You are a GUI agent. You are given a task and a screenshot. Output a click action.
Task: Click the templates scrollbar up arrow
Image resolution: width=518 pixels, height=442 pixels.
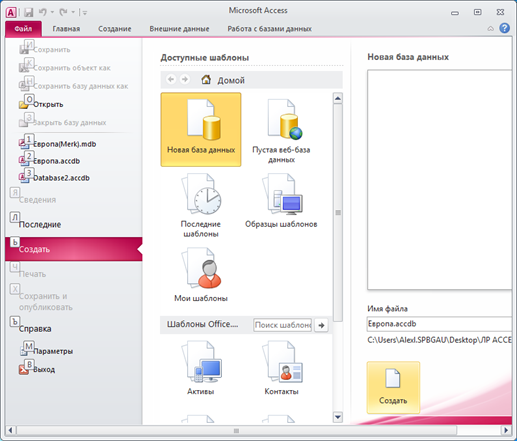click(x=338, y=98)
